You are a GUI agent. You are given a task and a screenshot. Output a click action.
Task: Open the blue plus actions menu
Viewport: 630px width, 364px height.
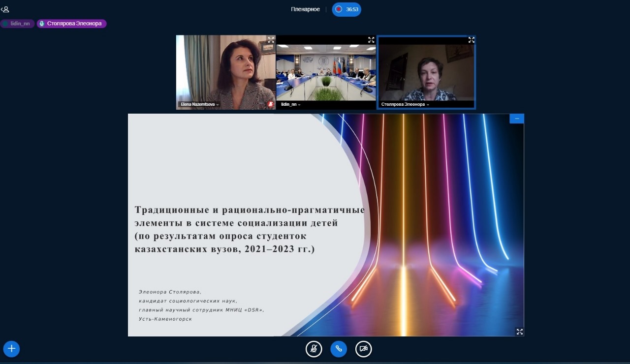click(11, 349)
